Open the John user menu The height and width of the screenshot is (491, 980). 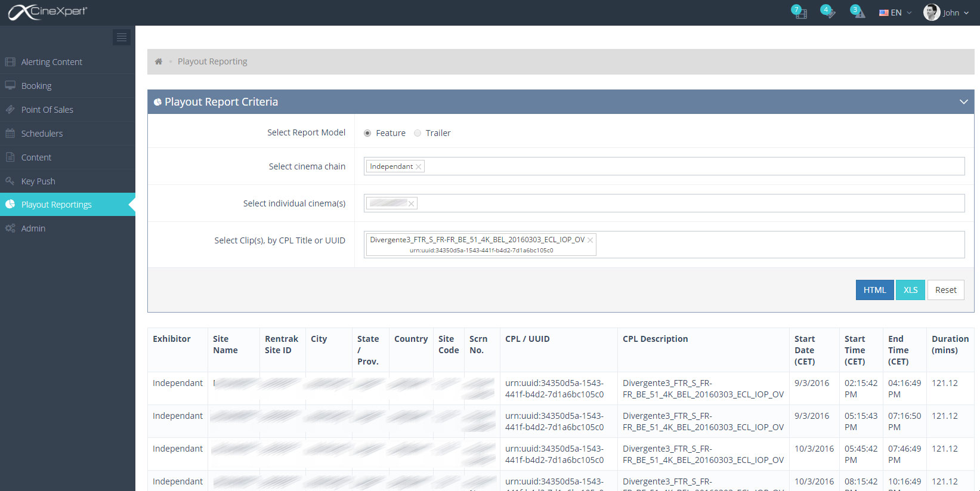pos(946,13)
